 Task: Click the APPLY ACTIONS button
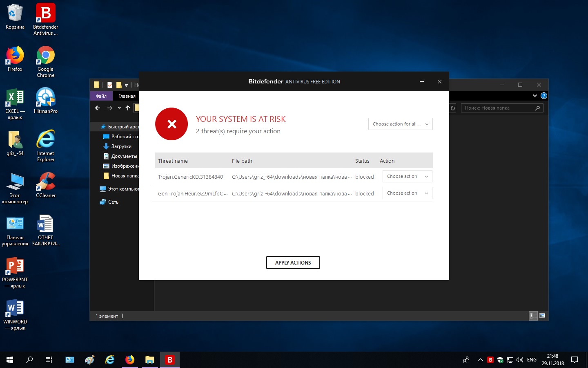pos(293,263)
